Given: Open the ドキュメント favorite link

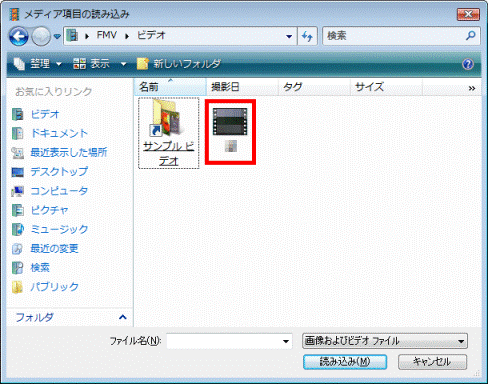Looking at the screenshot, I should point(59,133).
